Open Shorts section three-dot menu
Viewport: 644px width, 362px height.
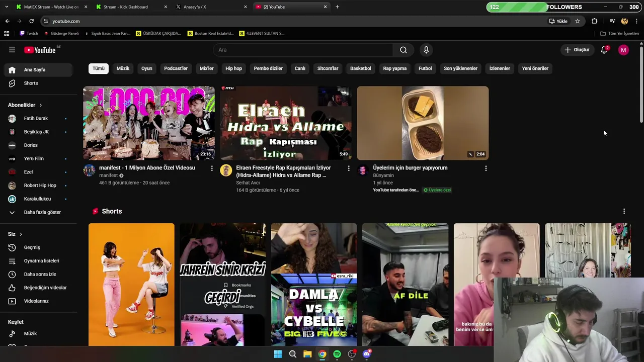click(x=624, y=211)
